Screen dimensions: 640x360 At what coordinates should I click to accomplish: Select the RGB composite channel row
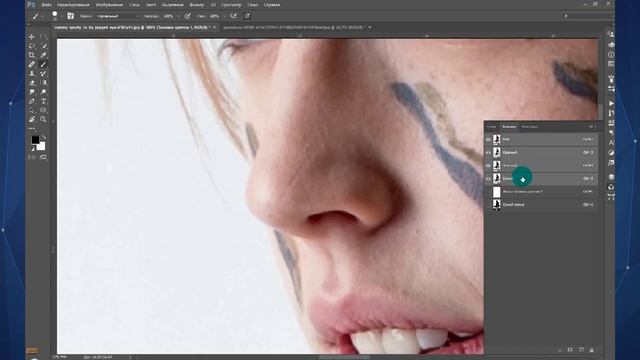[x=542, y=140]
